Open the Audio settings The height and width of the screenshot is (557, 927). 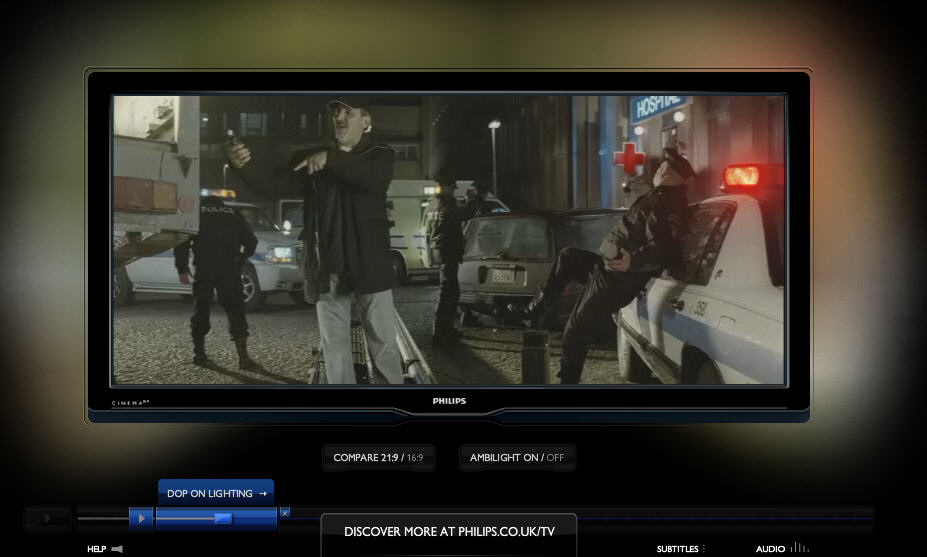click(x=770, y=549)
